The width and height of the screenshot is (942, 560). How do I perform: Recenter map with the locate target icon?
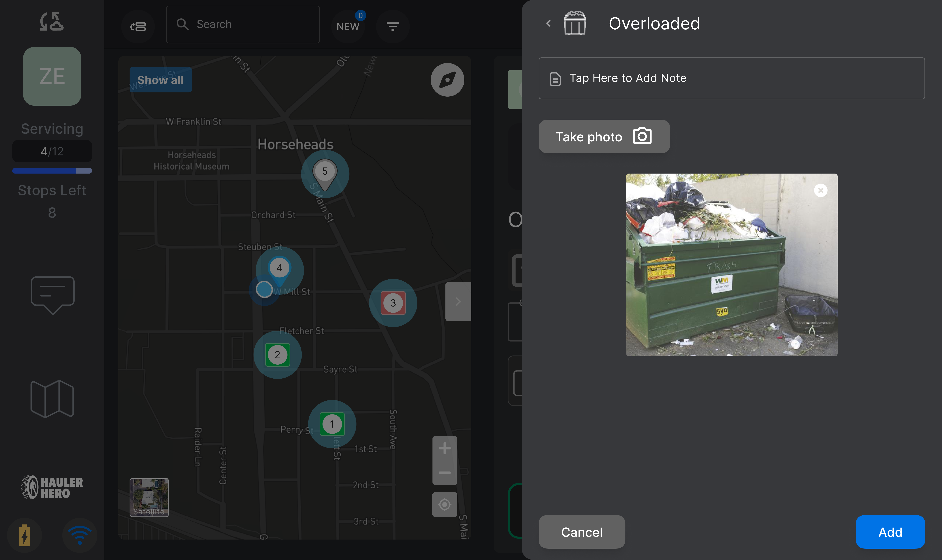[x=444, y=505]
